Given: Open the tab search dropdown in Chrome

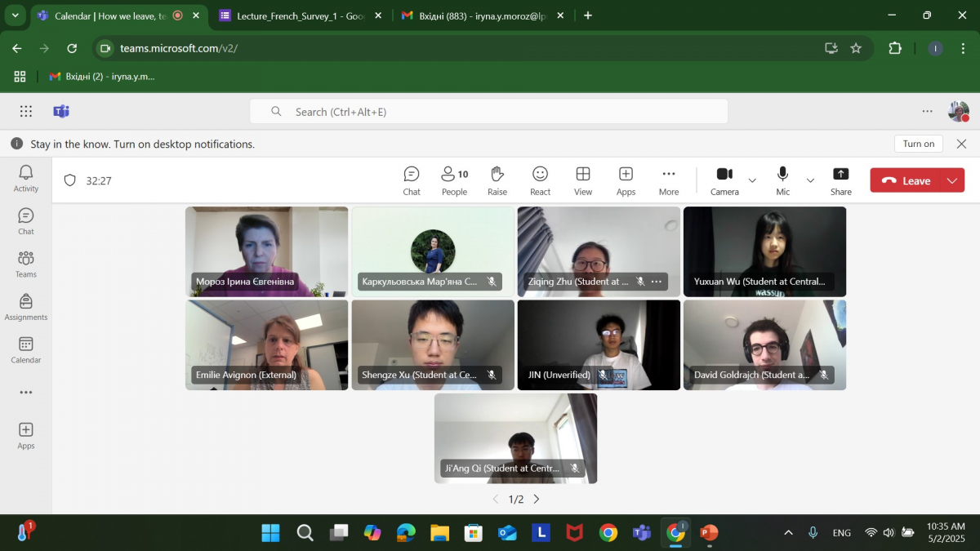Looking at the screenshot, I should coord(14,16).
